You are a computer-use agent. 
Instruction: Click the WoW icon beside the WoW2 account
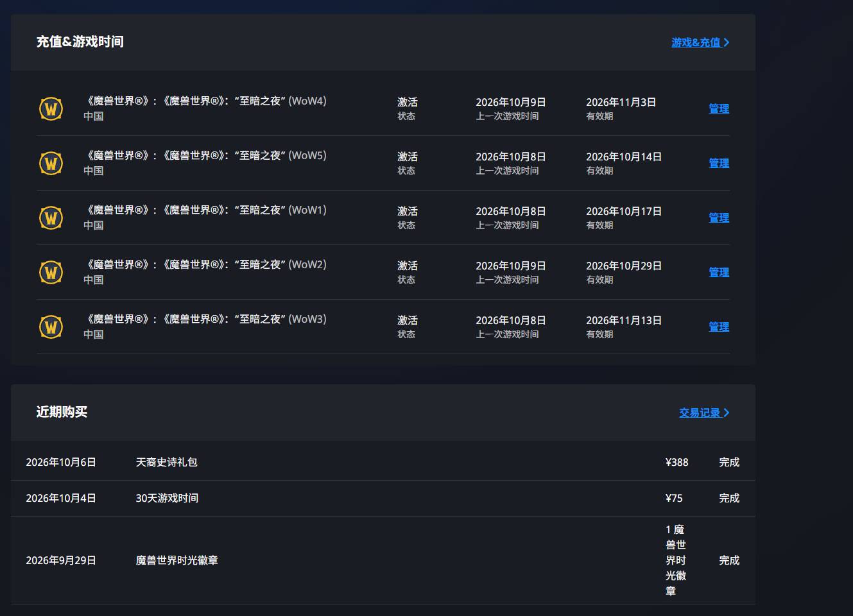tap(51, 272)
